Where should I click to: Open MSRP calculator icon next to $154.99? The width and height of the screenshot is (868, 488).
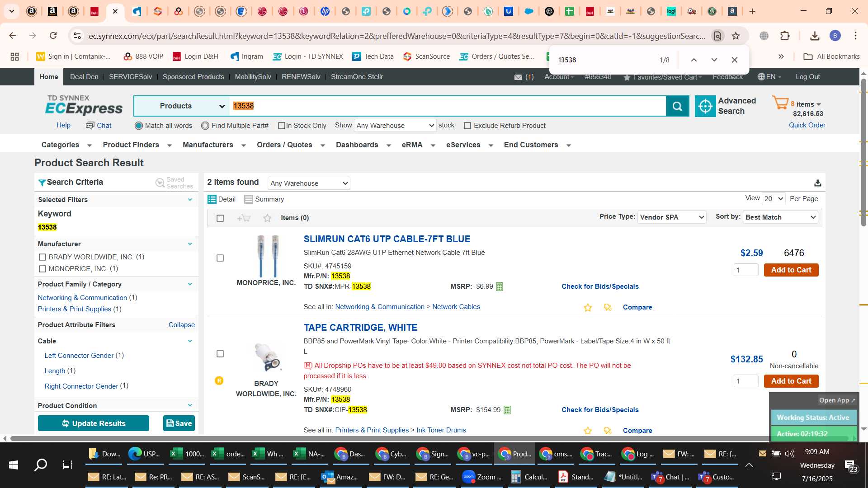tap(507, 410)
